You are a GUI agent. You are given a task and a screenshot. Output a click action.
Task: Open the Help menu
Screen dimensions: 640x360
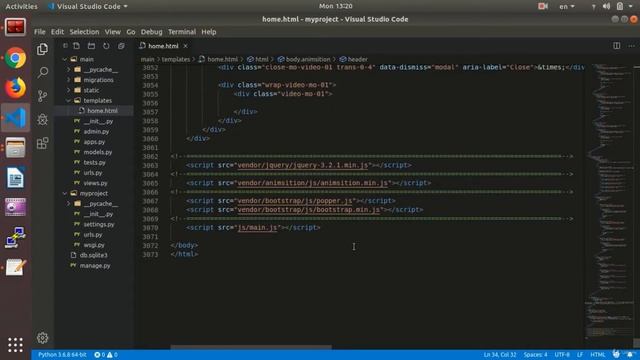point(209,32)
